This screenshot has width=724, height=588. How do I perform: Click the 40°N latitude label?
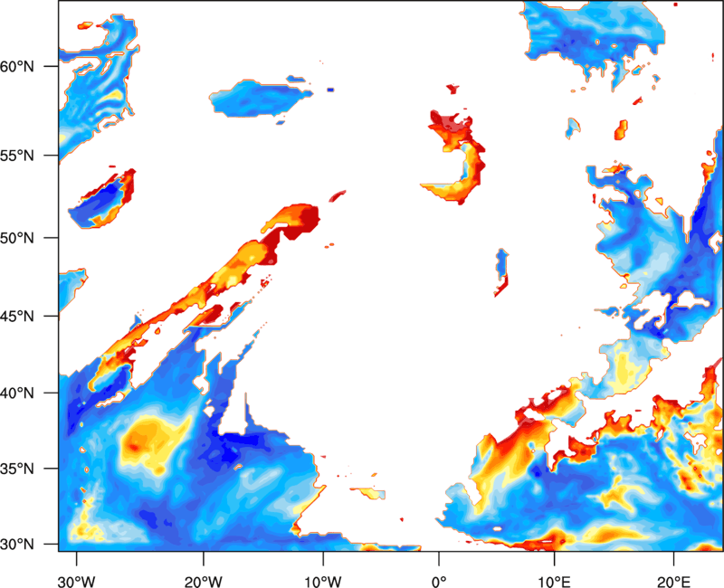[17, 394]
